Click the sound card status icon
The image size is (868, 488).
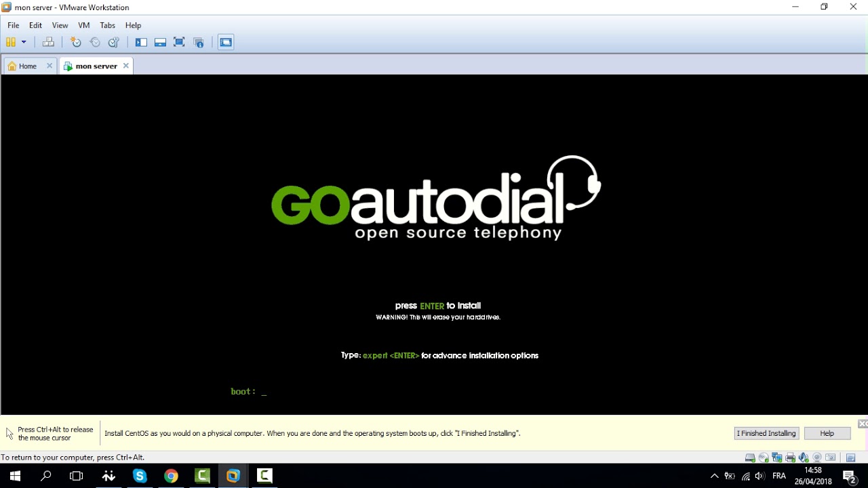[804, 457]
